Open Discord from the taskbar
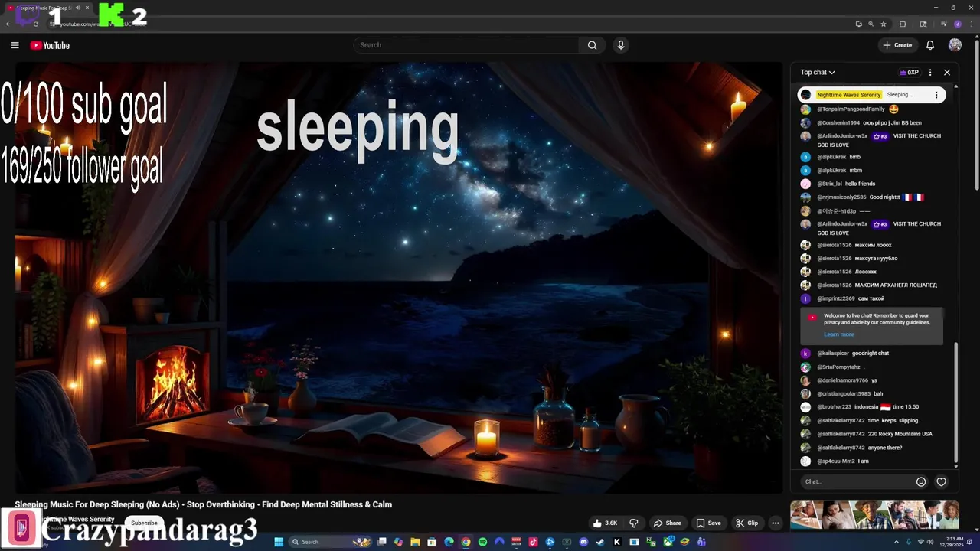The image size is (980, 551). tap(584, 542)
